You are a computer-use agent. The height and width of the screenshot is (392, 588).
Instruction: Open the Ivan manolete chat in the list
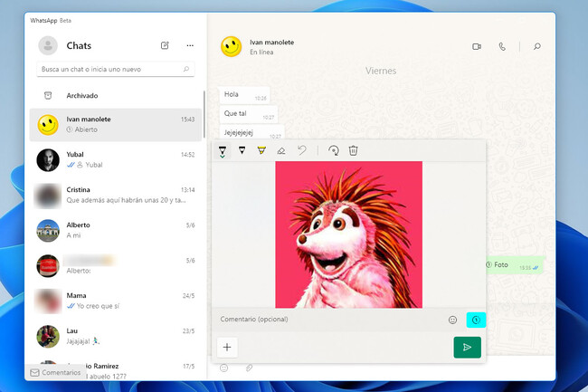click(116, 125)
